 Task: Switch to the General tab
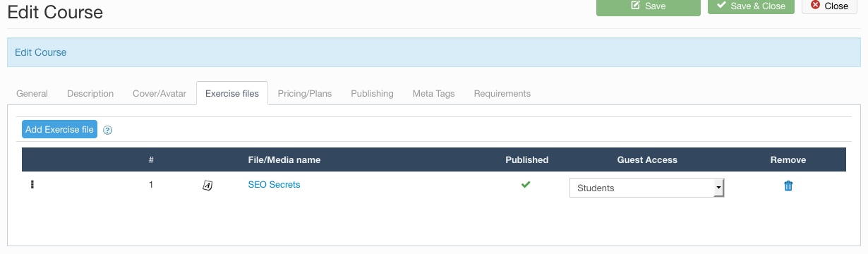[x=32, y=93]
